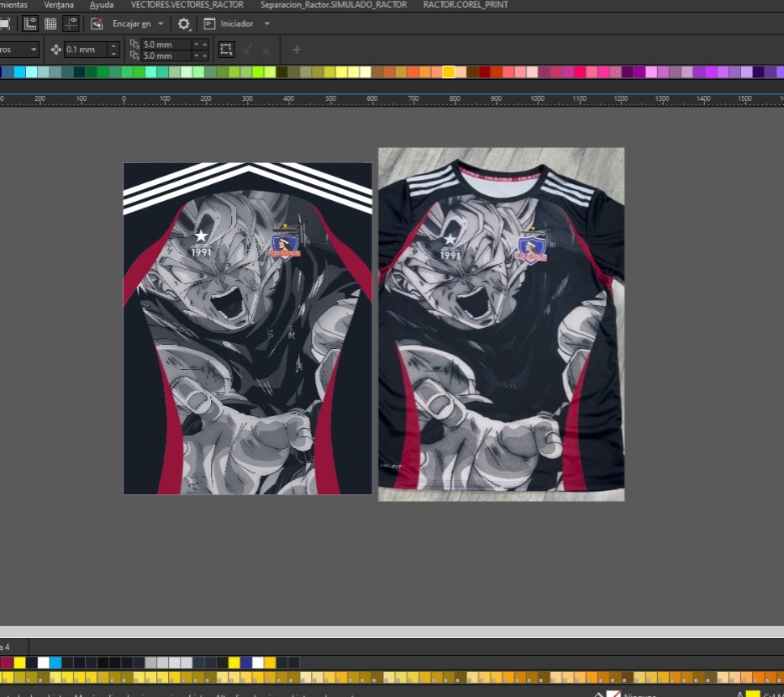Screen dimensions: 784x697
Task: Pick the first yellow swatch in document palette
Action: (19, 663)
